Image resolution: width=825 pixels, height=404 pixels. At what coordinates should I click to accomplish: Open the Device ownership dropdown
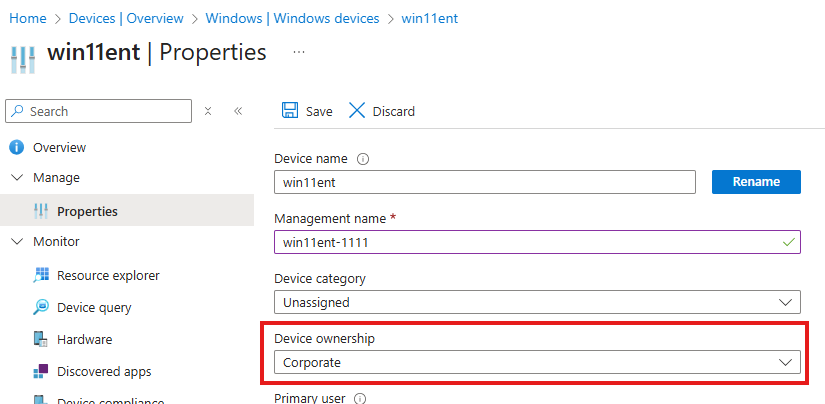tap(537, 362)
